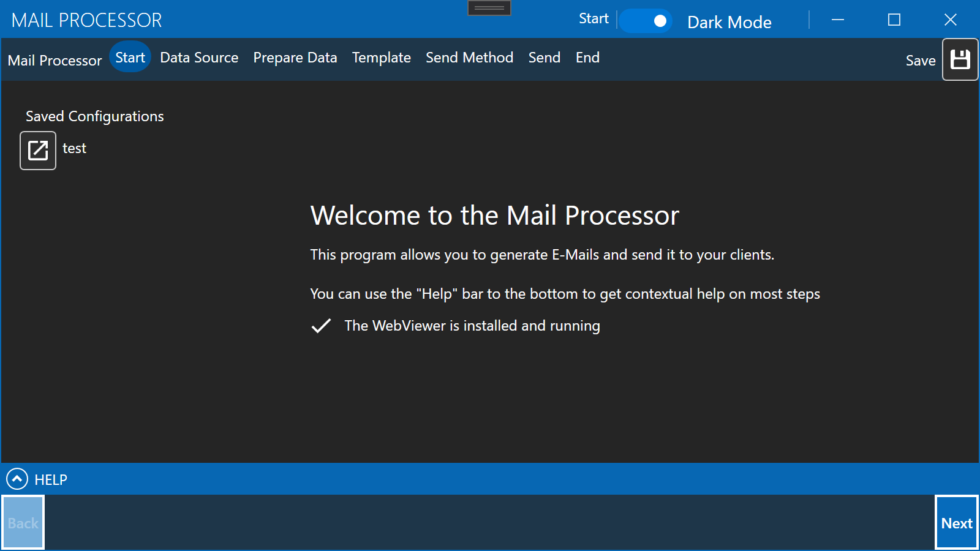Click the Save disk icon

960,59
